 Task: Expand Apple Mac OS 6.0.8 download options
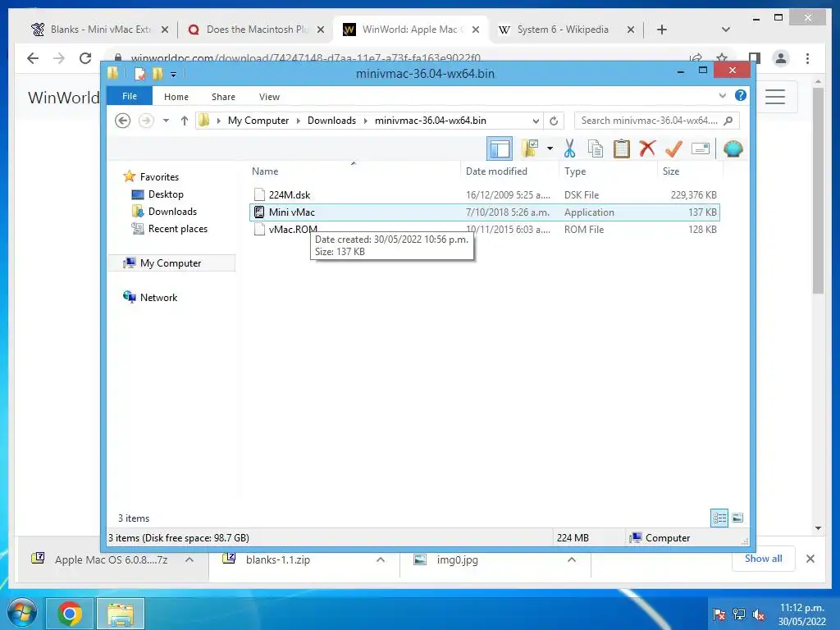pos(189,559)
